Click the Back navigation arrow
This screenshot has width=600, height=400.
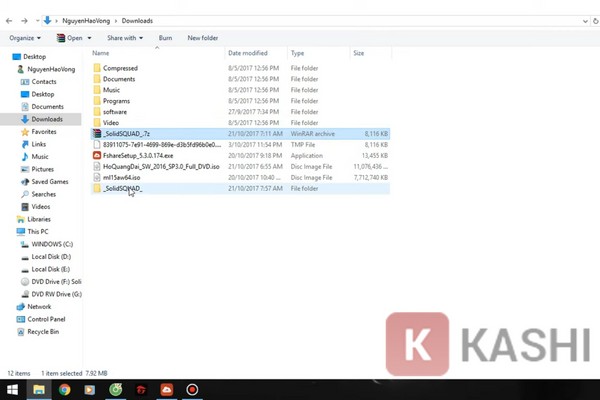(x=9, y=21)
